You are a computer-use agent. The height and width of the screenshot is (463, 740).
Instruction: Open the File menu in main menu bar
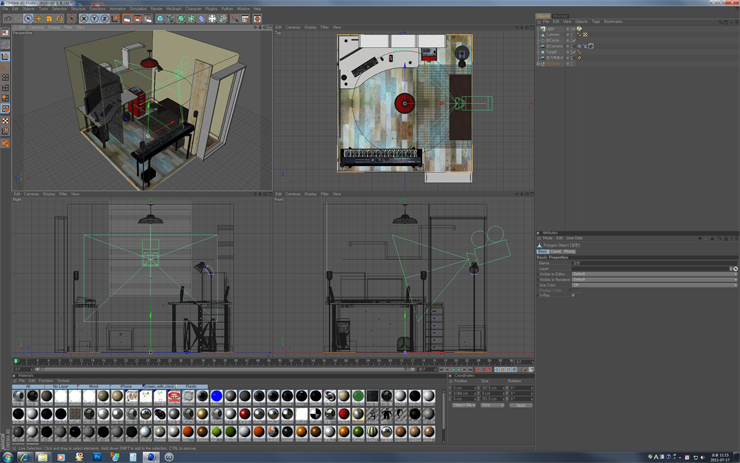5,9
